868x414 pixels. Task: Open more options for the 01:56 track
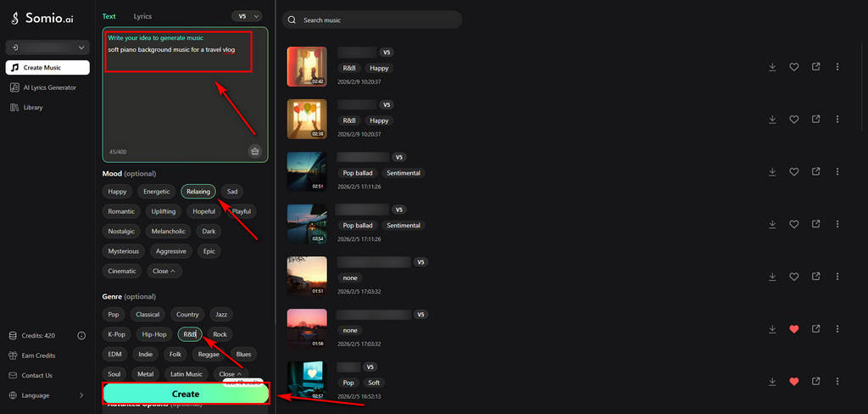[837, 328]
